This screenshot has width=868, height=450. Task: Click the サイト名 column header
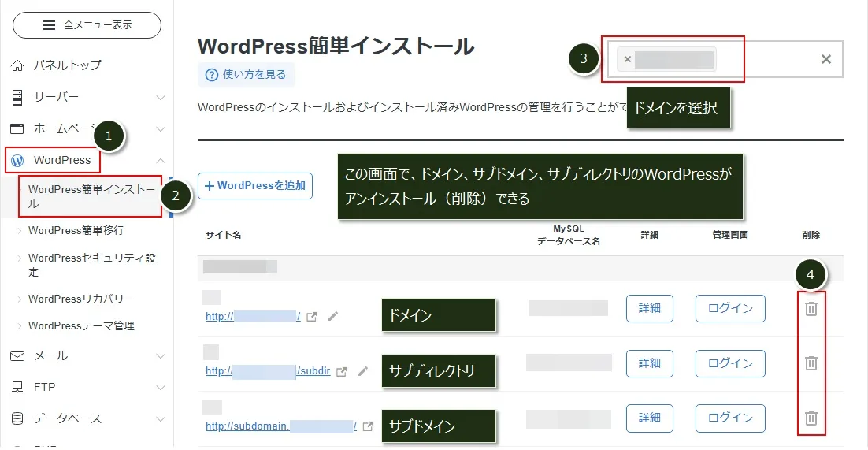[x=223, y=235]
